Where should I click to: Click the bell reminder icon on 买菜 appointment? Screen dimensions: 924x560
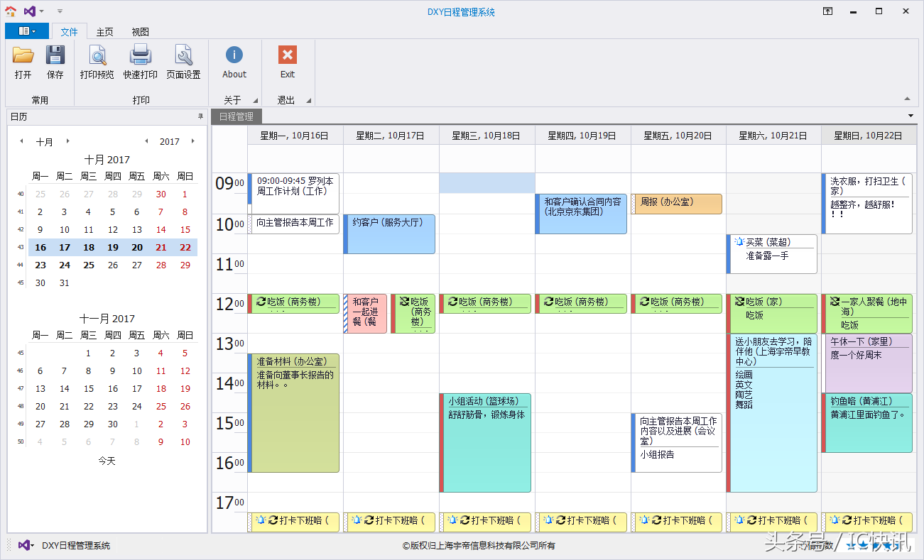[x=739, y=242]
